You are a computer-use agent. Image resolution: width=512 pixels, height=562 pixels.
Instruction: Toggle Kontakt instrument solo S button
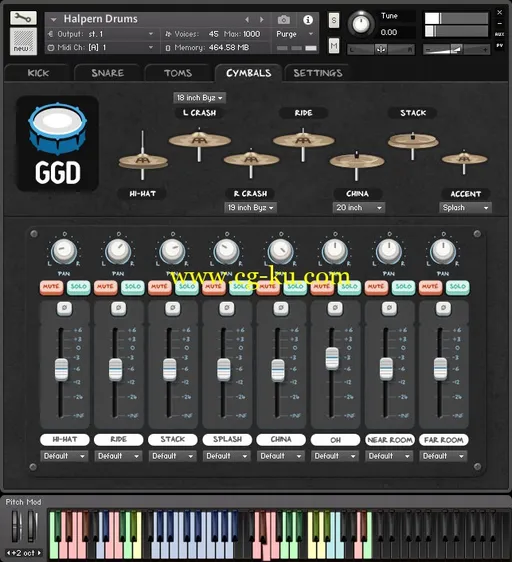pos(334,20)
